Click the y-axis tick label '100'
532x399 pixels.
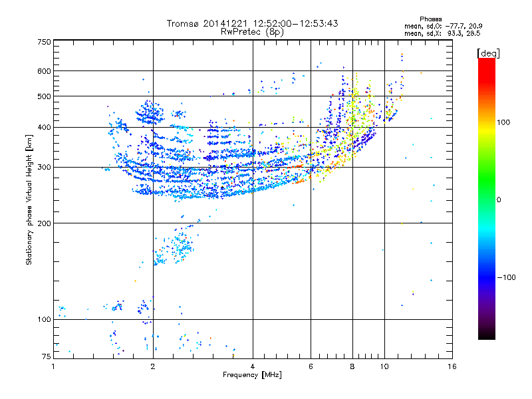(x=44, y=320)
